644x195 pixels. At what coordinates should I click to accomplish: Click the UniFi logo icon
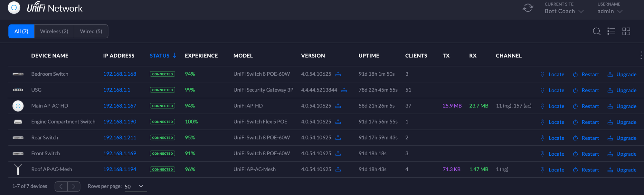coord(14,8)
